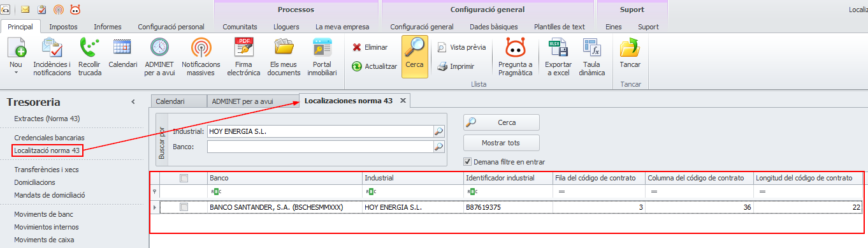Screen dimensions: 868x248
Task: Open La meva empresa tab
Action: 342,27
